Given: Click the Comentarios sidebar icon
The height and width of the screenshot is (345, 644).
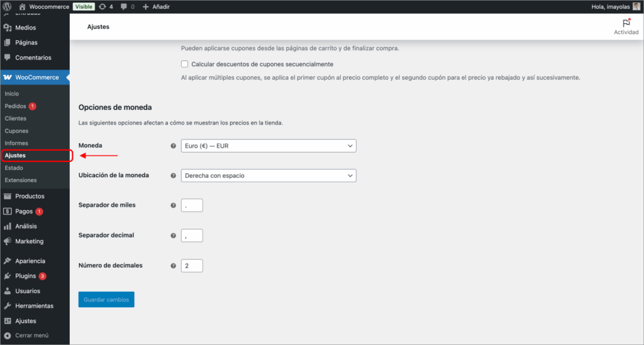Looking at the screenshot, I should click(8, 57).
